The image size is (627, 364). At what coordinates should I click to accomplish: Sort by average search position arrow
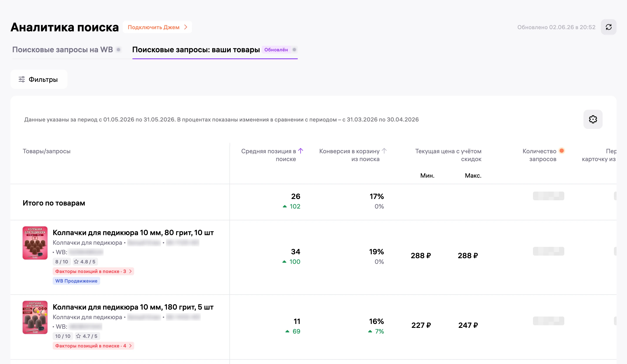click(301, 151)
